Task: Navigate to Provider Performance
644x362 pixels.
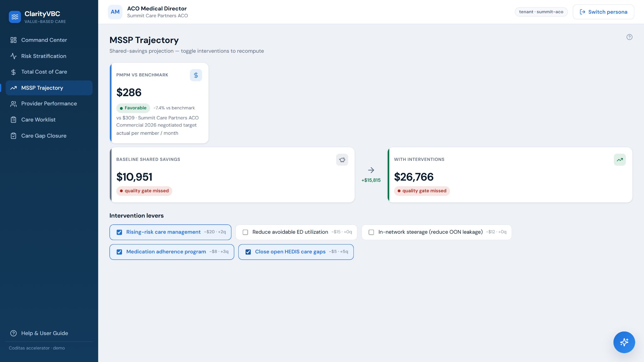Action: click(x=49, y=104)
